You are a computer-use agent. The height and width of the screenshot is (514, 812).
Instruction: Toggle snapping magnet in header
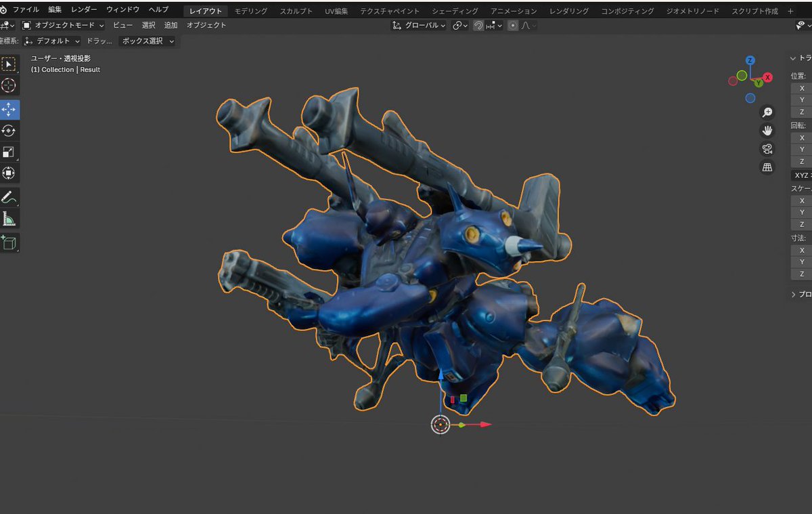pos(478,25)
